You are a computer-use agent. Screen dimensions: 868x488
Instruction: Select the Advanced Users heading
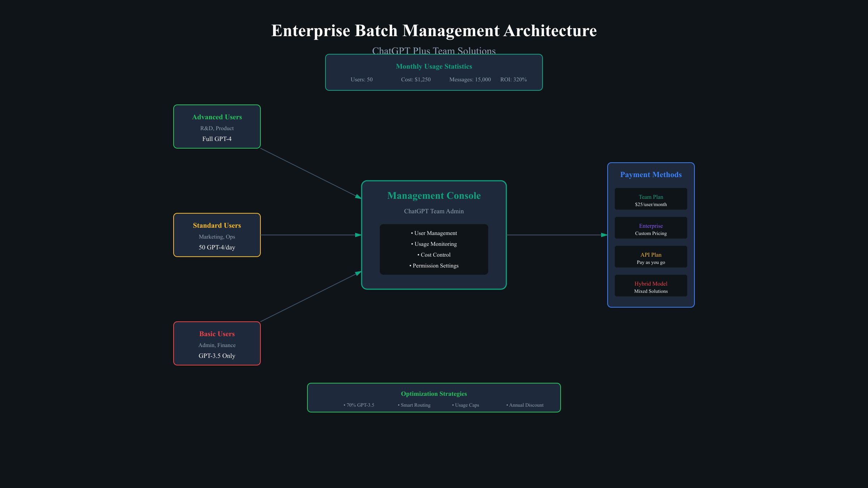pos(217,117)
